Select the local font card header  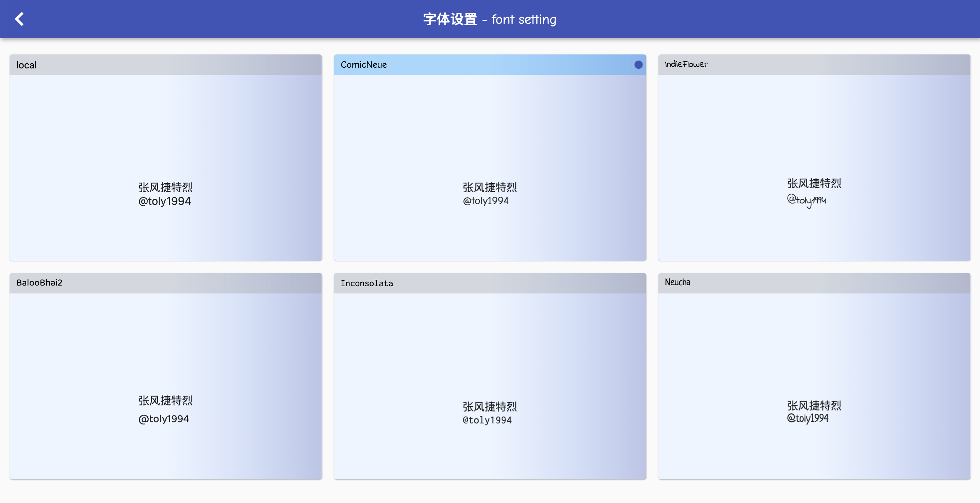[165, 65]
